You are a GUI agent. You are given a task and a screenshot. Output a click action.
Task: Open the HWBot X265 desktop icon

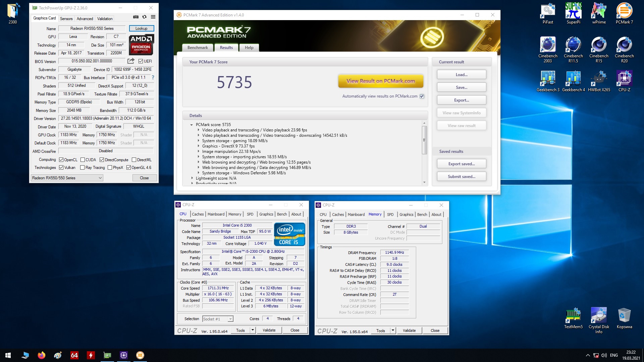pos(599,81)
